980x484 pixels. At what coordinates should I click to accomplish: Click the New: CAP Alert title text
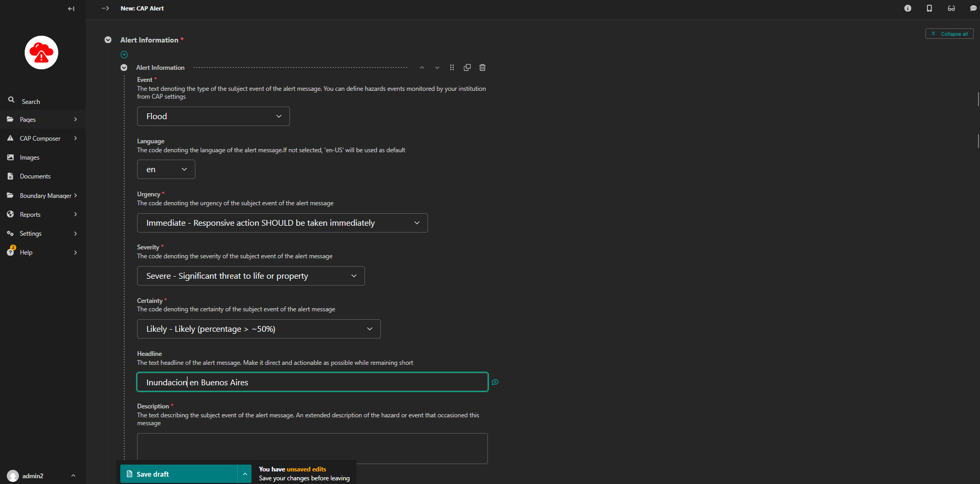coord(142,8)
